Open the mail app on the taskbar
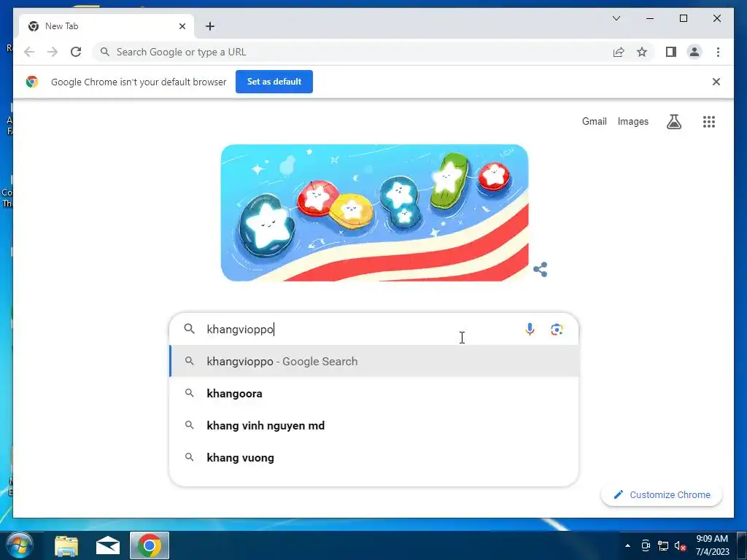This screenshot has height=560, width=747. click(x=108, y=545)
